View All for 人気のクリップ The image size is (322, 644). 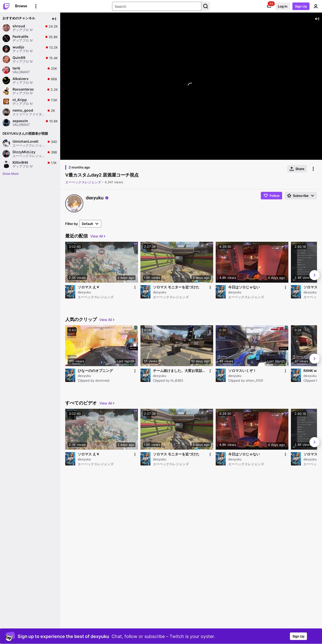coord(107,320)
